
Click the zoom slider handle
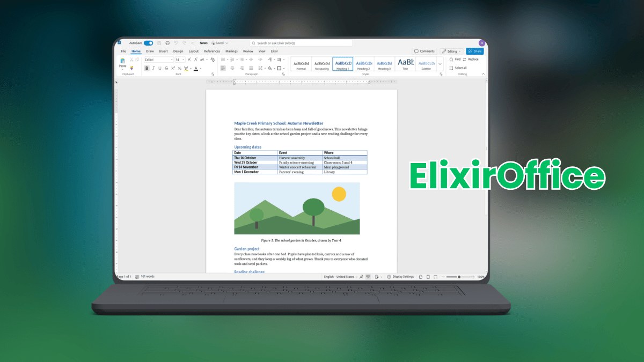(459, 277)
